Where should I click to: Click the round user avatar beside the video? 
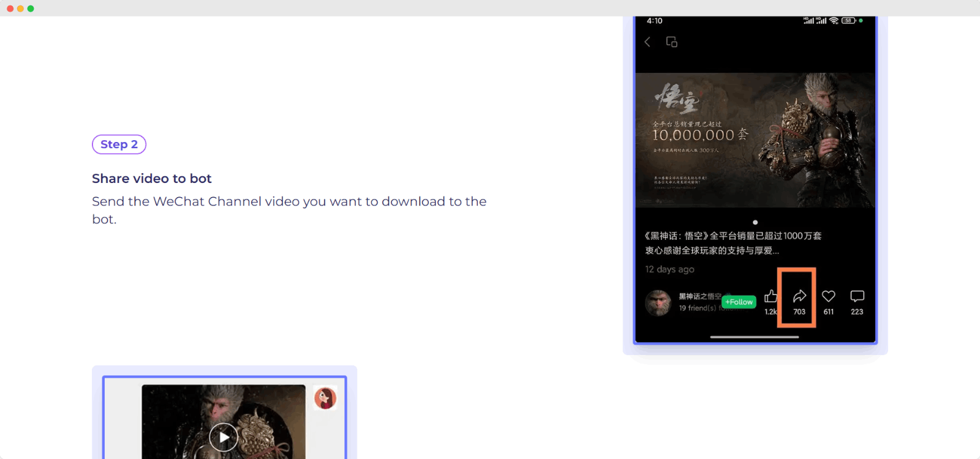(x=325, y=398)
